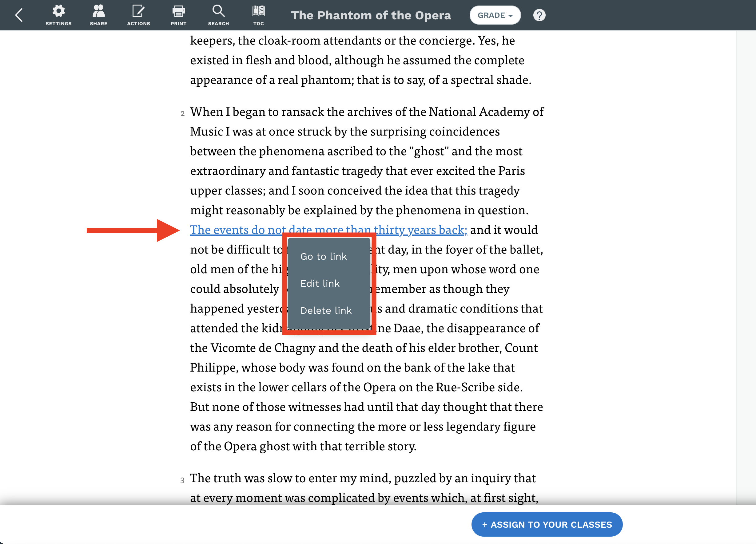
Task: Click the words 'When I began to ransack'
Action: click(x=257, y=112)
